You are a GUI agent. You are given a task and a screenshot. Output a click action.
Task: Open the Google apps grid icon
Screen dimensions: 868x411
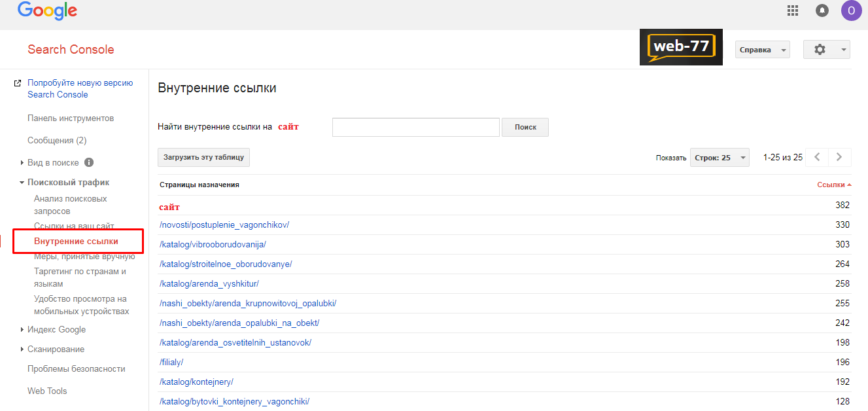coord(793,10)
